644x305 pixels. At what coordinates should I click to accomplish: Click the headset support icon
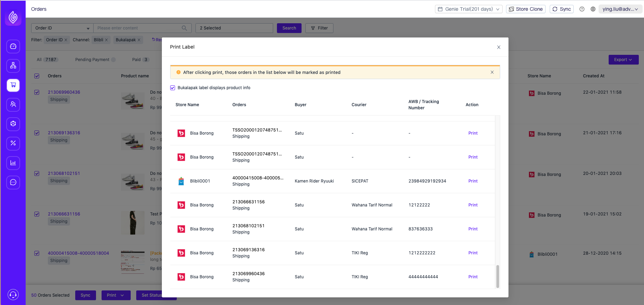tap(13, 295)
